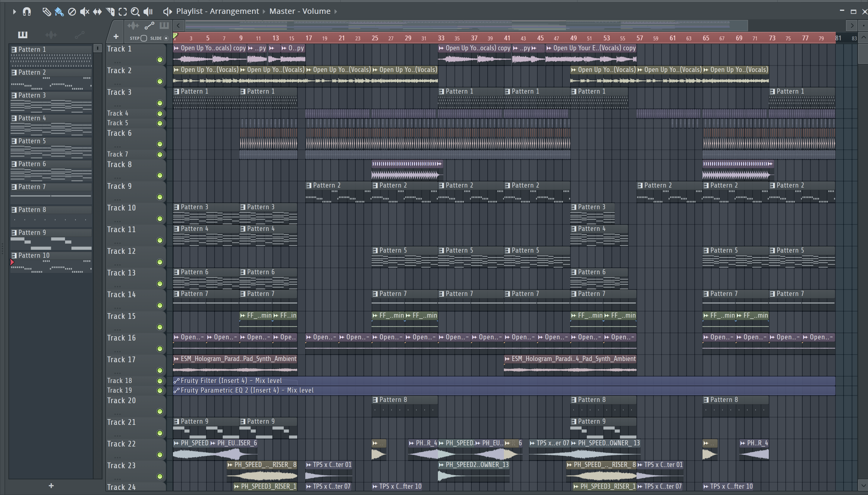The width and height of the screenshot is (868, 495).
Task: Add new pattern with picker plus button
Action: [51, 486]
